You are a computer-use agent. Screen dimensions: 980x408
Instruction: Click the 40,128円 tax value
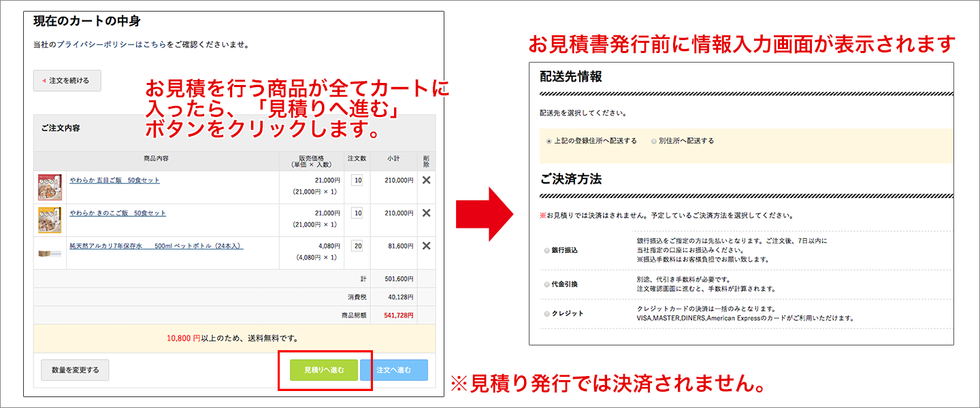pyautogui.click(x=401, y=297)
